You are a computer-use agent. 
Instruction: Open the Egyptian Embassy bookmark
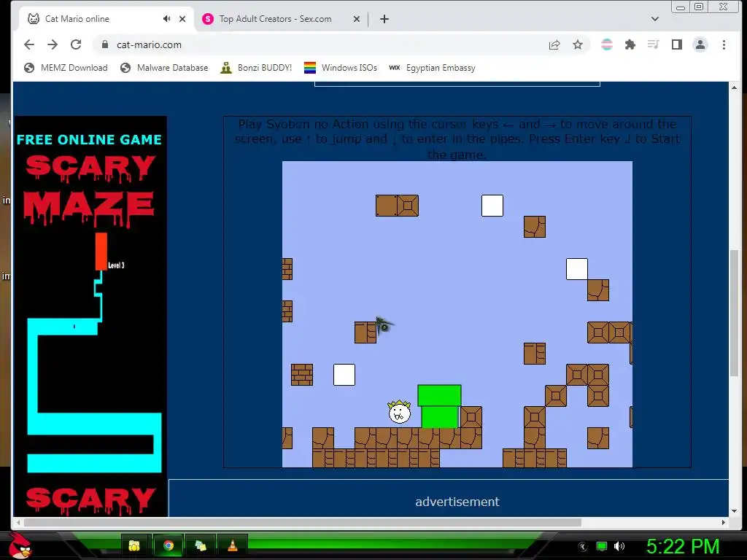click(432, 68)
